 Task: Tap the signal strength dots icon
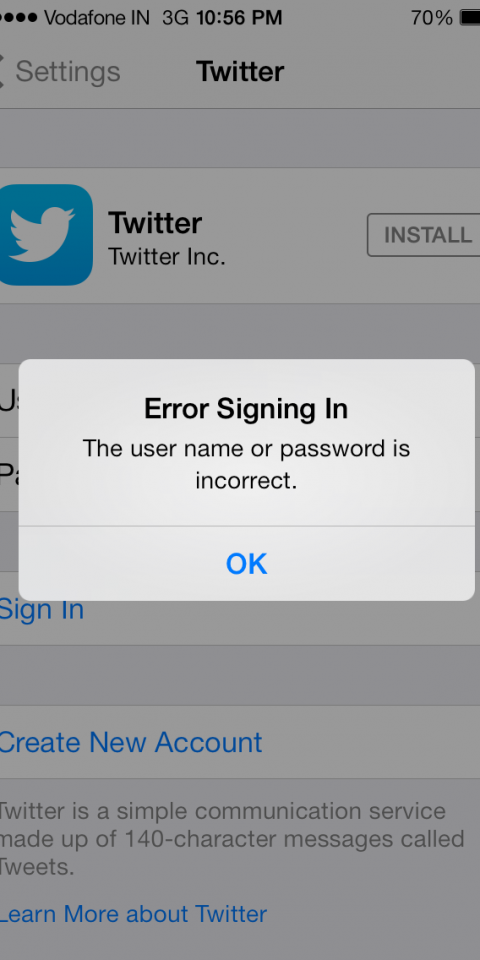pos(18,17)
